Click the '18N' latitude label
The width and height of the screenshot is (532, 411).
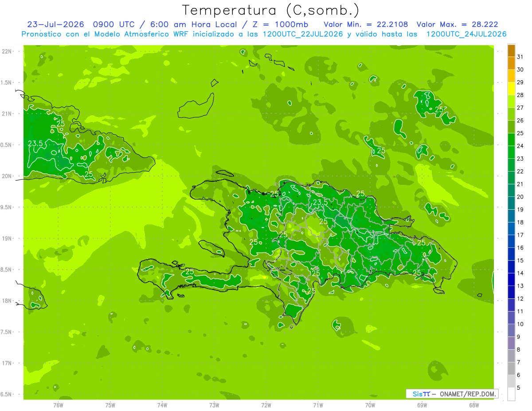pyautogui.click(x=8, y=301)
